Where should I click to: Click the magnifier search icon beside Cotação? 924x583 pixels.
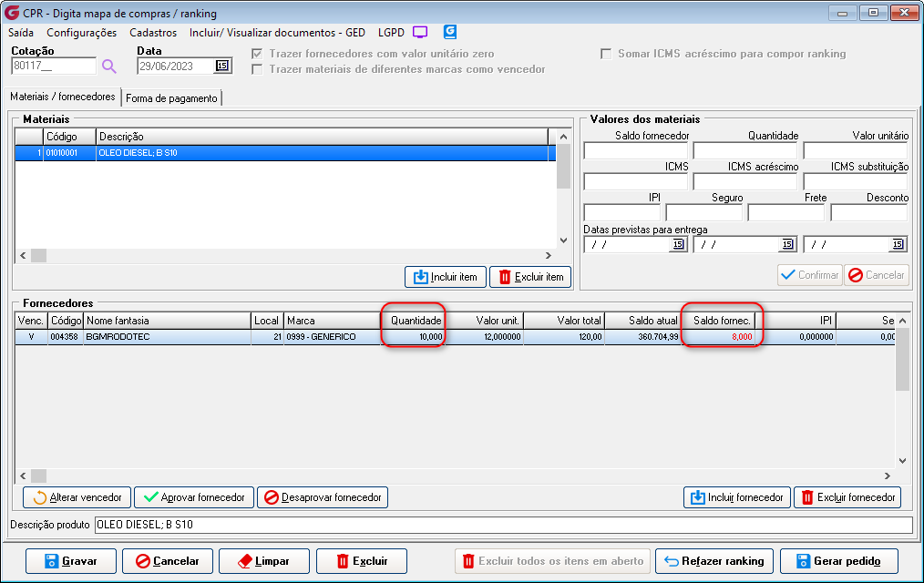pyautogui.click(x=109, y=66)
